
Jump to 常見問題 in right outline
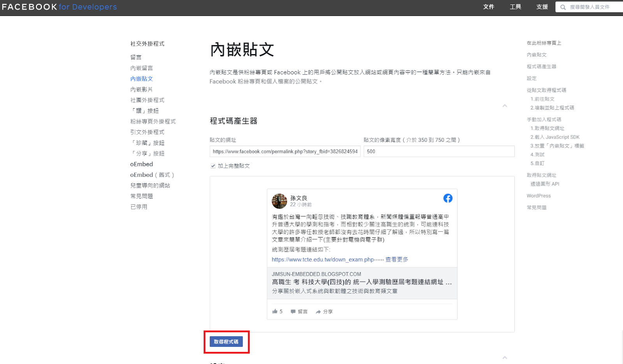(537, 207)
